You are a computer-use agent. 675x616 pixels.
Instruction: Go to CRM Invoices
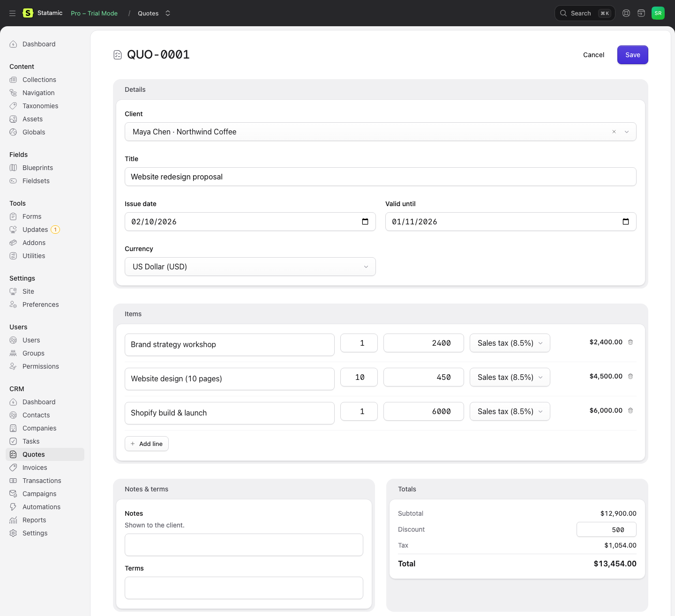(35, 468)
